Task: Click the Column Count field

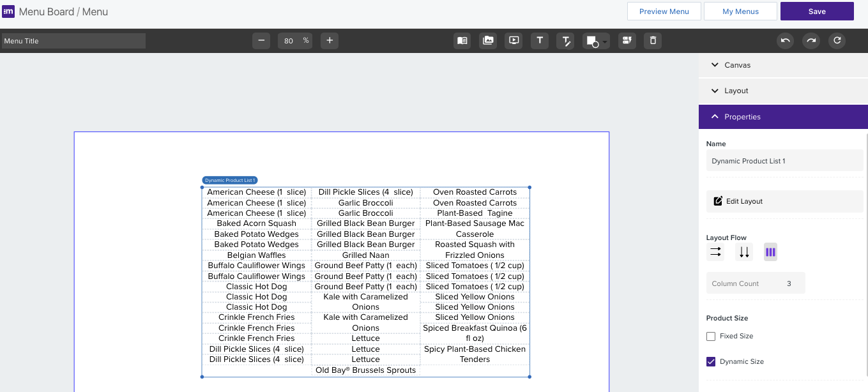Action: (x=756, y=283)
